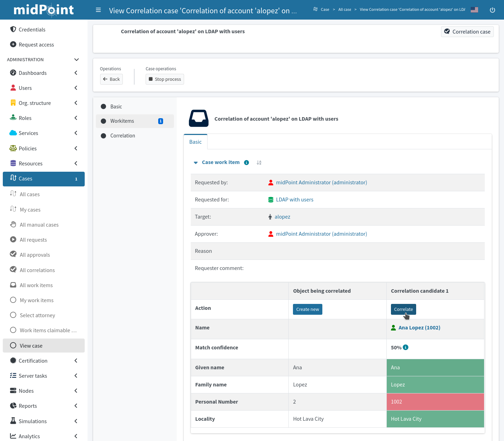Screen dimensions: 504x441
Task: Click the Stop process button
Action: 164,79
